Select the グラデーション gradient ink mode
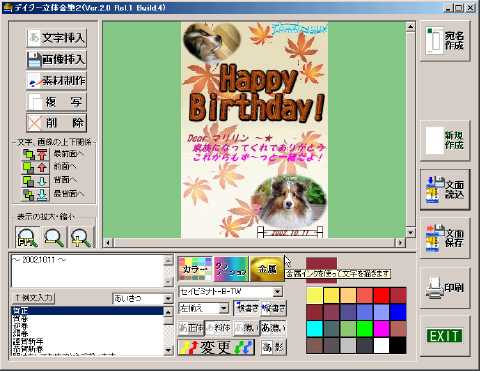 point(231,269)
